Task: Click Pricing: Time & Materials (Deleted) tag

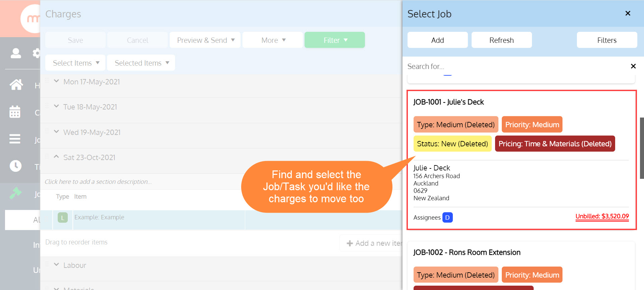Action: click(x=555, y=144)
